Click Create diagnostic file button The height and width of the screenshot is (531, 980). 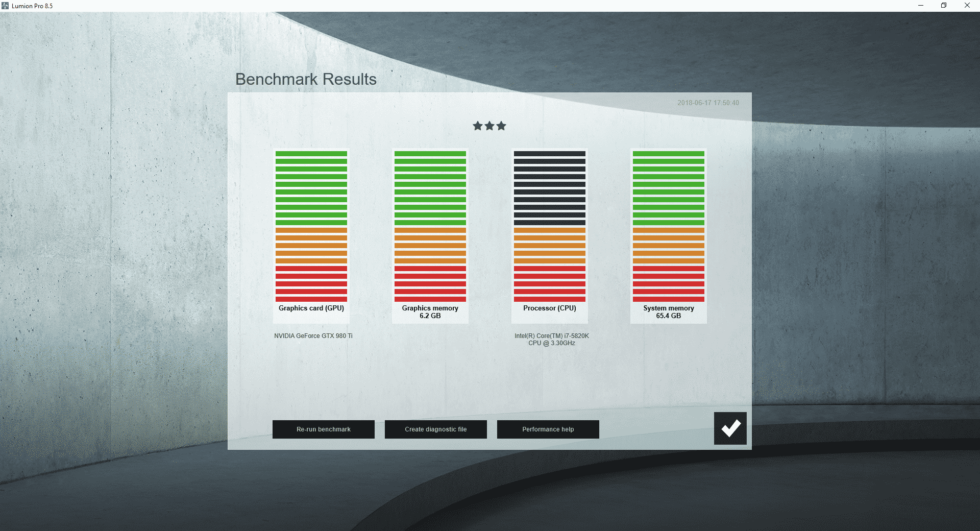[436, 429]
